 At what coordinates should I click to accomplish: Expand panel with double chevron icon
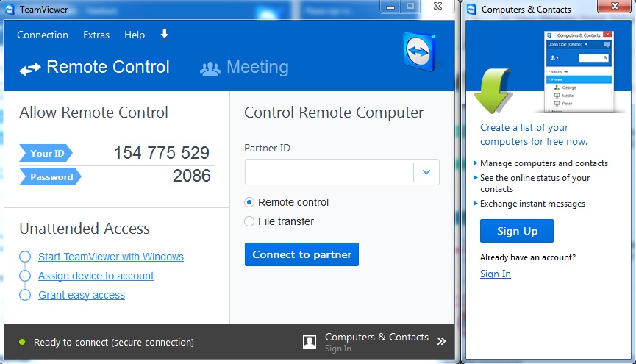click(x=441, y=341)
